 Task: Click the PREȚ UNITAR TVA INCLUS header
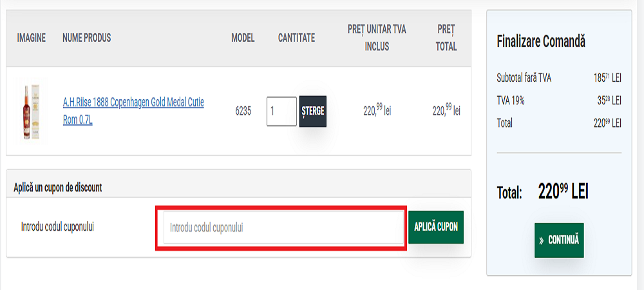coord(377,38)
